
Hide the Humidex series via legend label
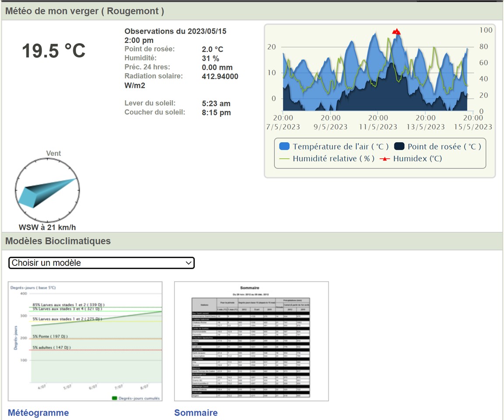tap(417, 158)
